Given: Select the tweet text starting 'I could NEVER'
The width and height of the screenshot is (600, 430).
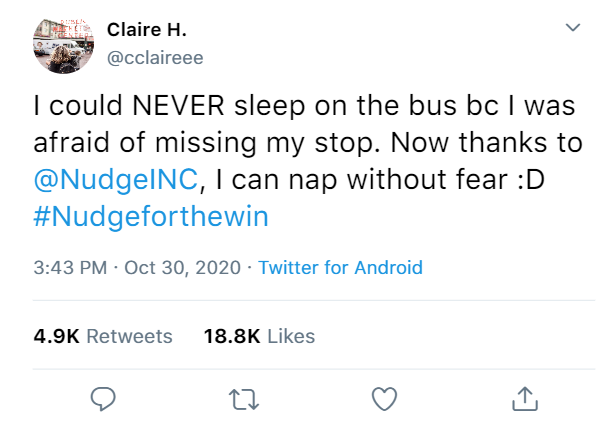Looking at the screenshot, I should tap(308, 161).
